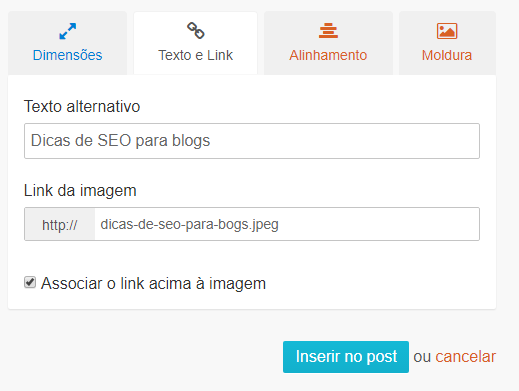Click the cancelar link
Screen dimensions: 519x391
tap(466, 357)
